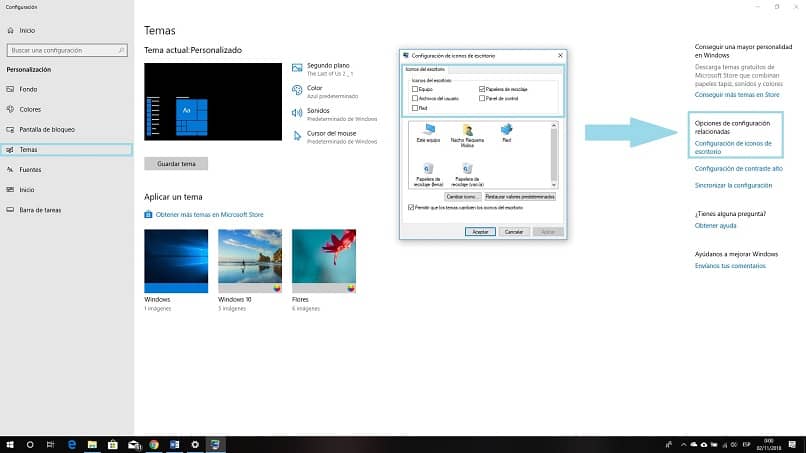Click the Guardar tema button

[x=176, y=164]
